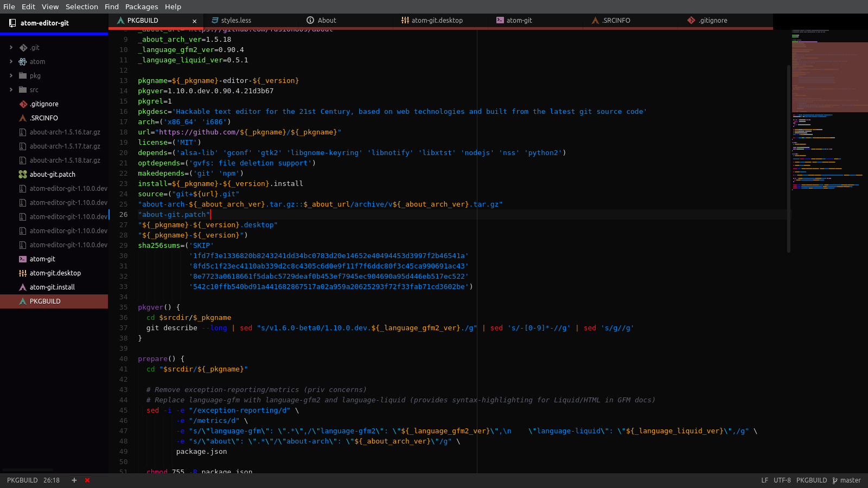Click line number 13 in the gutter

pyautogui.click(x=124, y=81)
